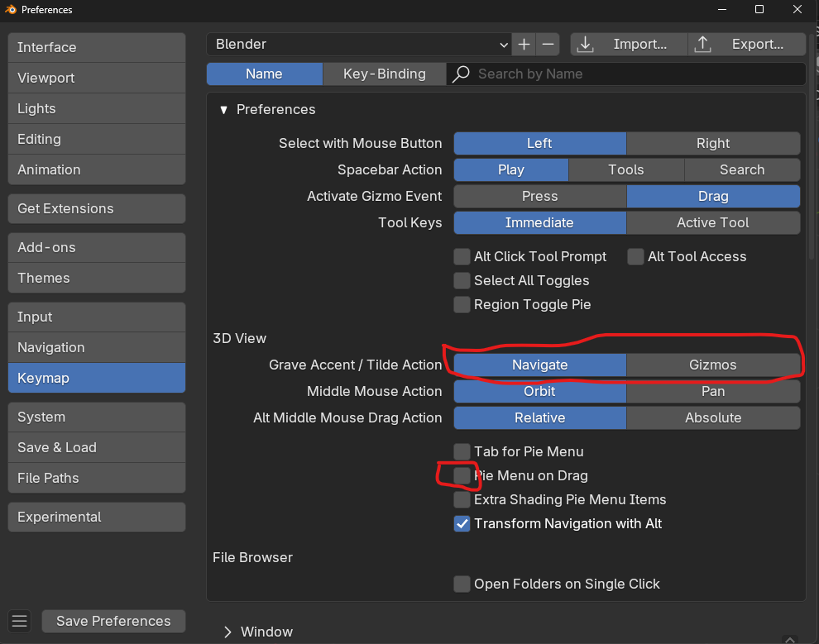Viewport: 819px width, 644px height.
Task: Export the keymap configuration
Action: 748,45
